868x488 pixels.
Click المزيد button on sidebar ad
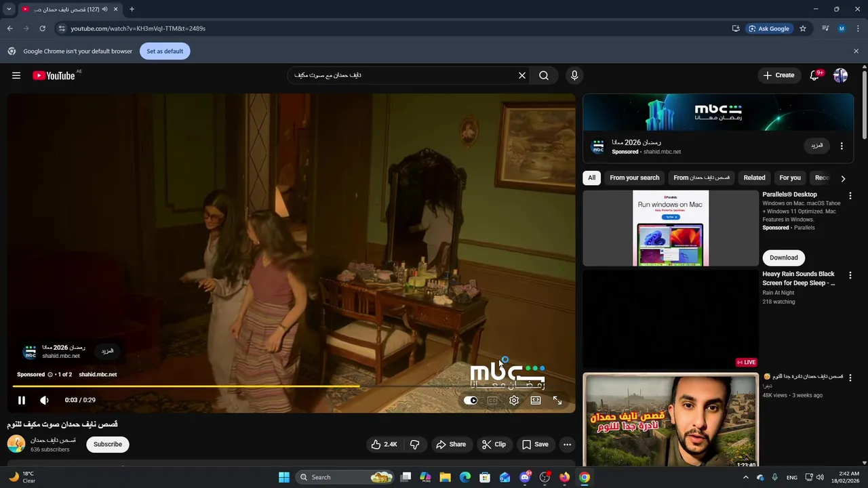click(x=817, y=146)
